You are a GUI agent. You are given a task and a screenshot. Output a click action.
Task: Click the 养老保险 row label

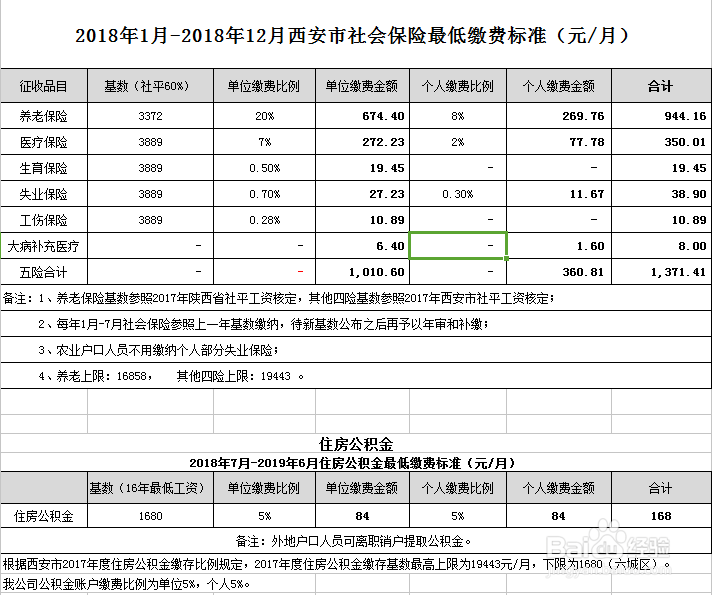pyautogui.click(x=44, y=116)
